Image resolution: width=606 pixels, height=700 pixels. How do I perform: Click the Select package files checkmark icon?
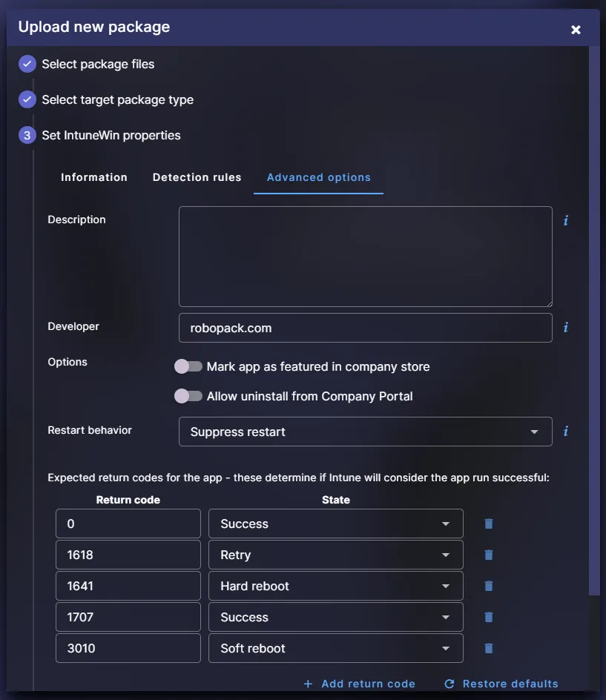point(27,64)
